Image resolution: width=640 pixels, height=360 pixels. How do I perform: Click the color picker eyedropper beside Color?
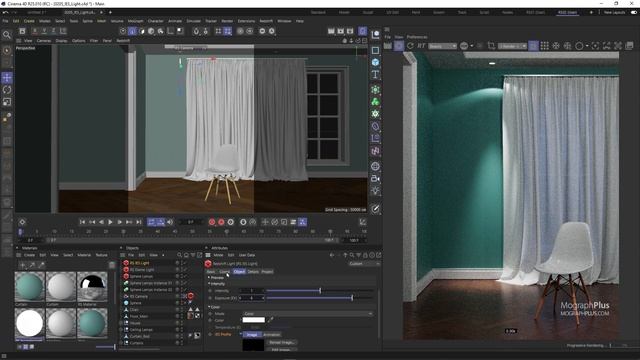270,320
